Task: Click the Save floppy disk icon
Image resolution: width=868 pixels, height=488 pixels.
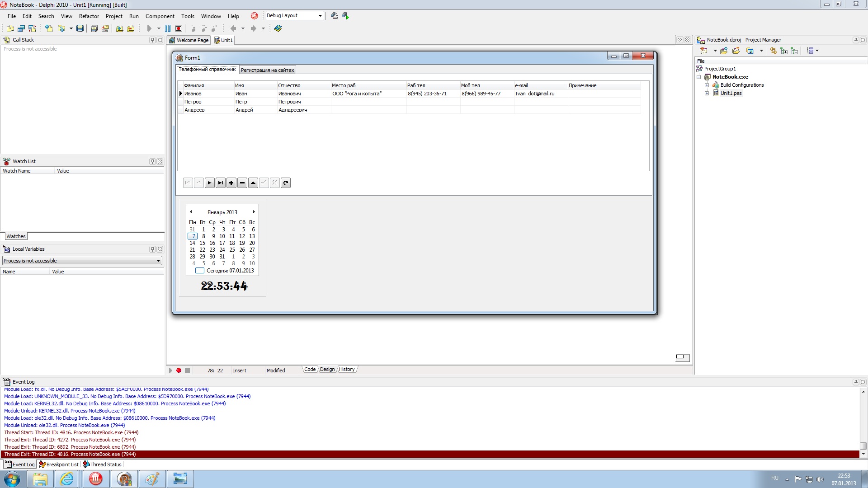Action: click(80, 28)
